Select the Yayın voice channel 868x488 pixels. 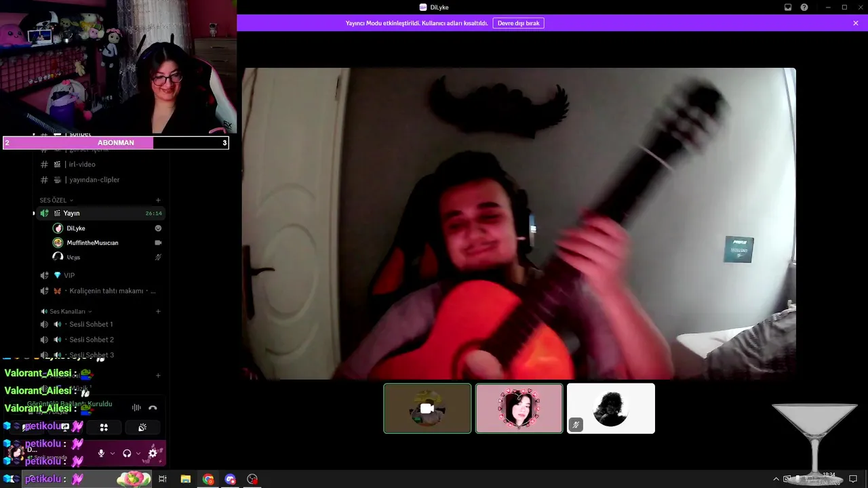pos(100,213)
